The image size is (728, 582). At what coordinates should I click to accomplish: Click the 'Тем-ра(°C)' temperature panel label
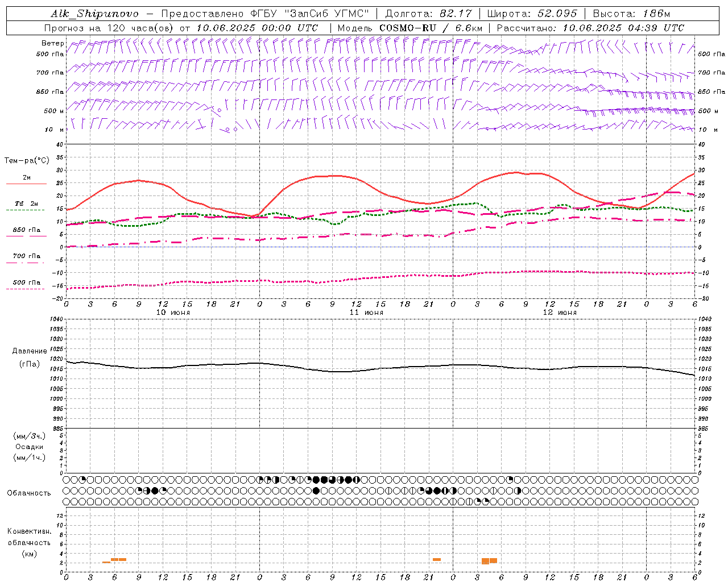coord(27,161)
